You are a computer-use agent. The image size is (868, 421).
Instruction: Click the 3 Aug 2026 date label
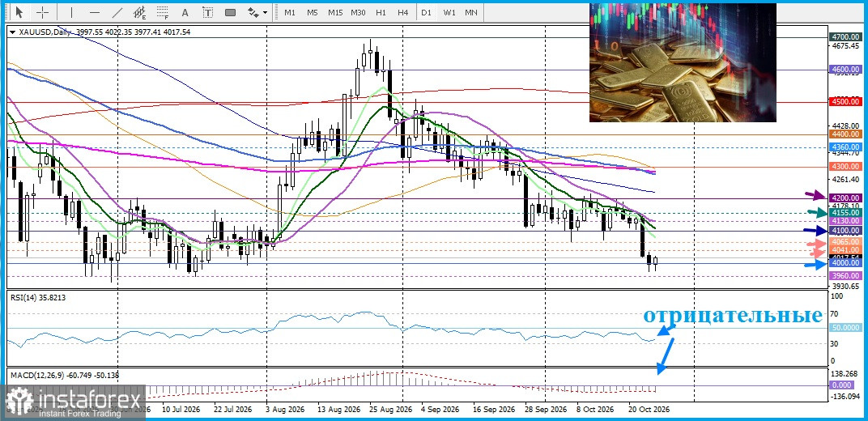pyautogui.click(x=285, y=410)
